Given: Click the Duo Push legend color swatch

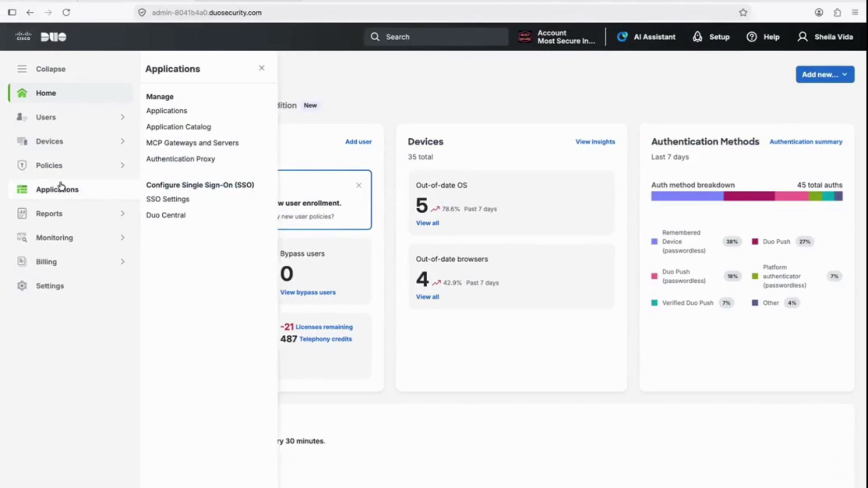Looking at the screenshot, I should point(755,242).
